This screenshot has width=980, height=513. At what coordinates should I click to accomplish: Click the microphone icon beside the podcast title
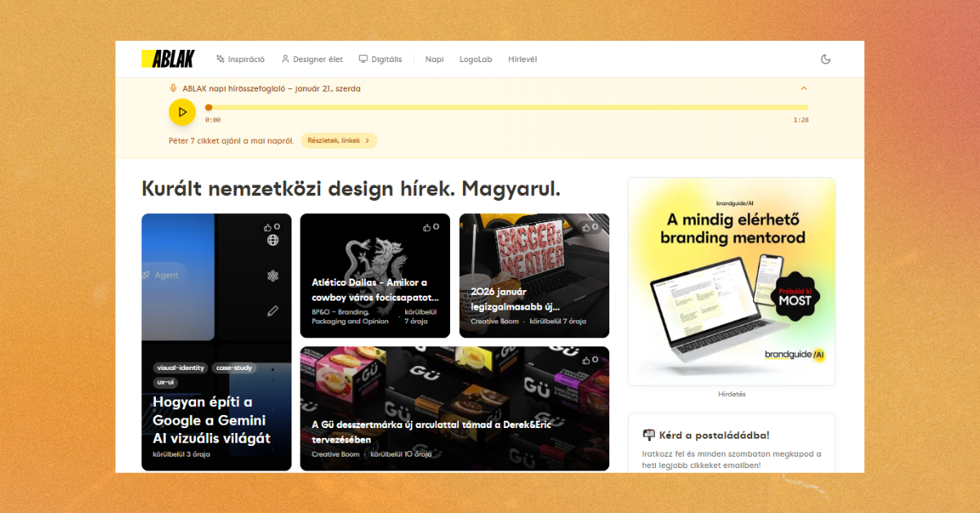pos(173,88)
